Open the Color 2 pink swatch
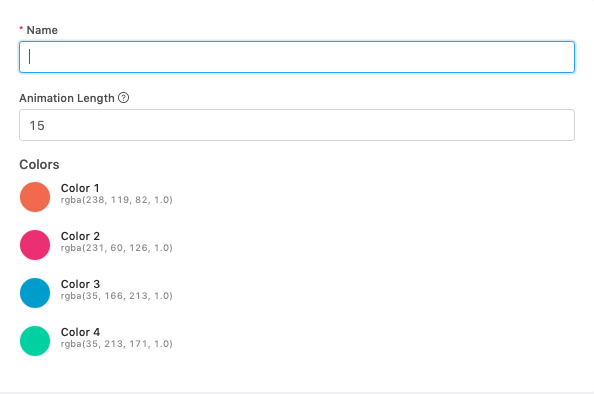 click(35, 245)
